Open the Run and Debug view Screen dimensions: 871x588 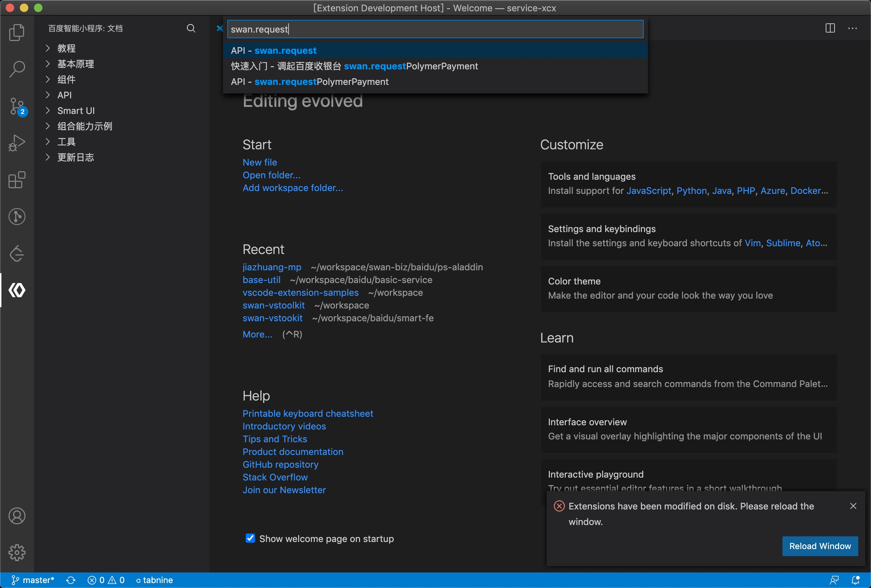coord(17,143)
